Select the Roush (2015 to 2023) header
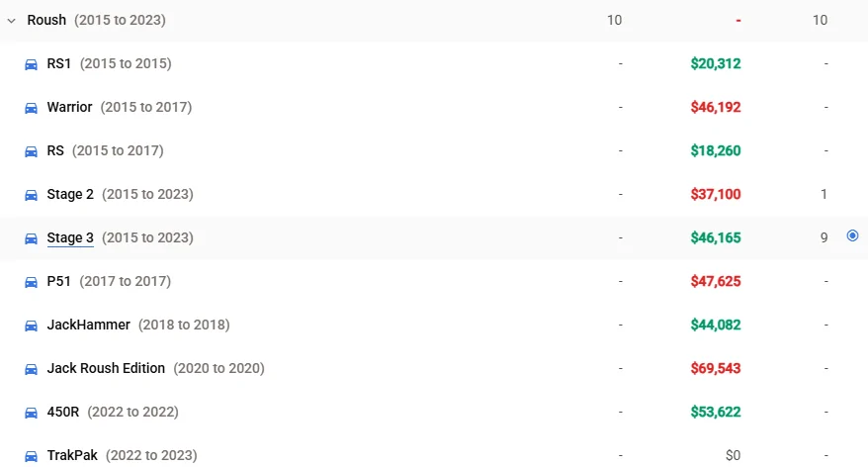 coord(96,20)
